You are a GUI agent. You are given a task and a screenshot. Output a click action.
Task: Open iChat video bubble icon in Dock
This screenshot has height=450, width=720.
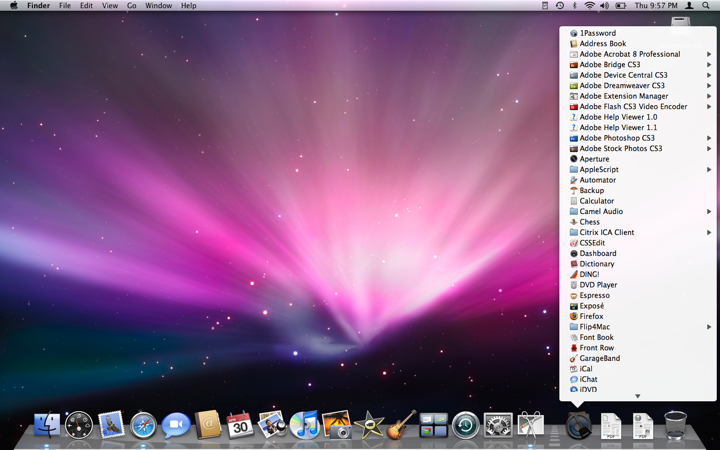pos(176,425)
